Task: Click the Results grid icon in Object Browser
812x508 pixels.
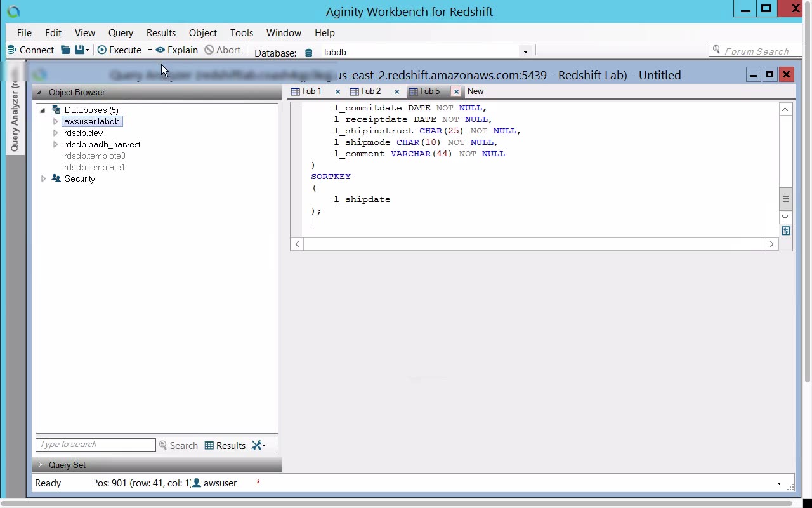Action: pyautogui.click(x=209, y=446)
